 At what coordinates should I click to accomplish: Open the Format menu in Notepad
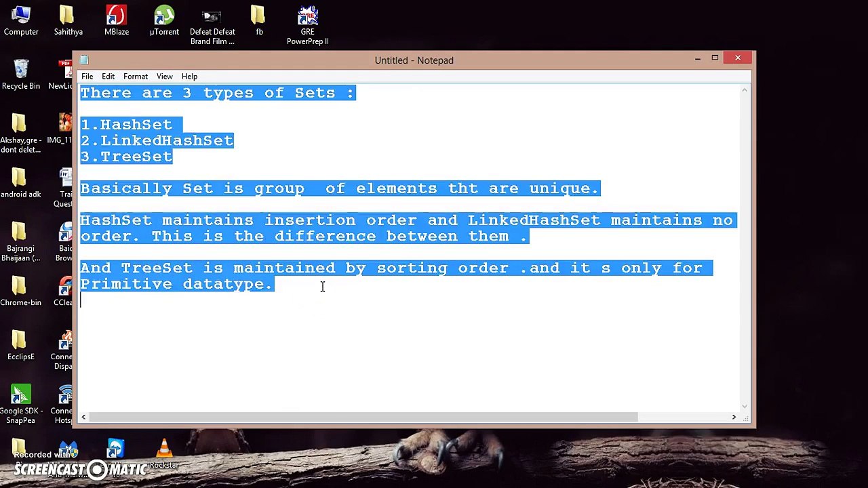(x=136, y=77)
